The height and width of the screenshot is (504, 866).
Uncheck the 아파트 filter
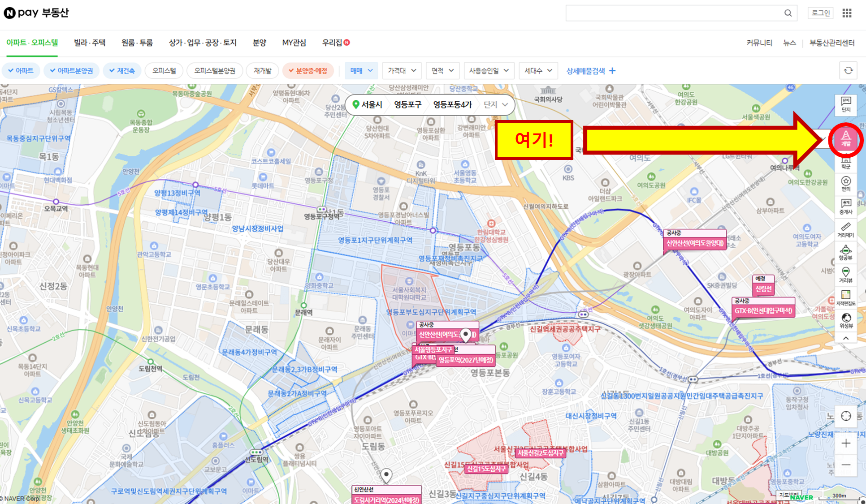(x=21, y=71)
